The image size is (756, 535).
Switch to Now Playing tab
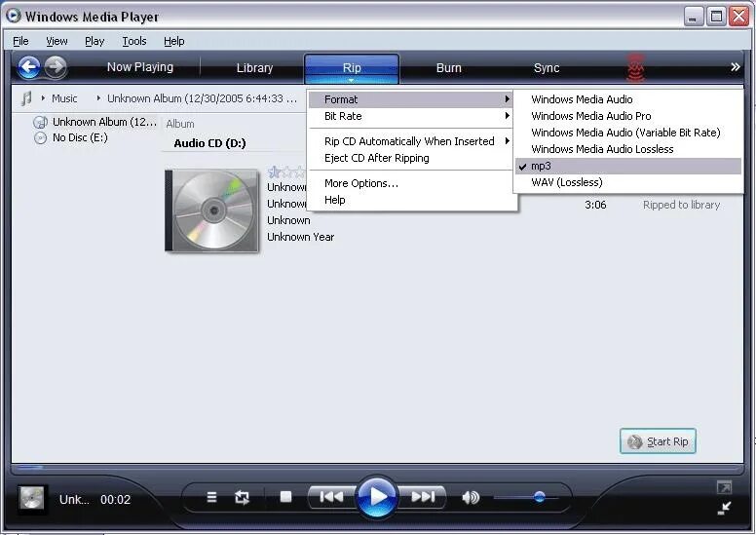[x=140, y=67]
